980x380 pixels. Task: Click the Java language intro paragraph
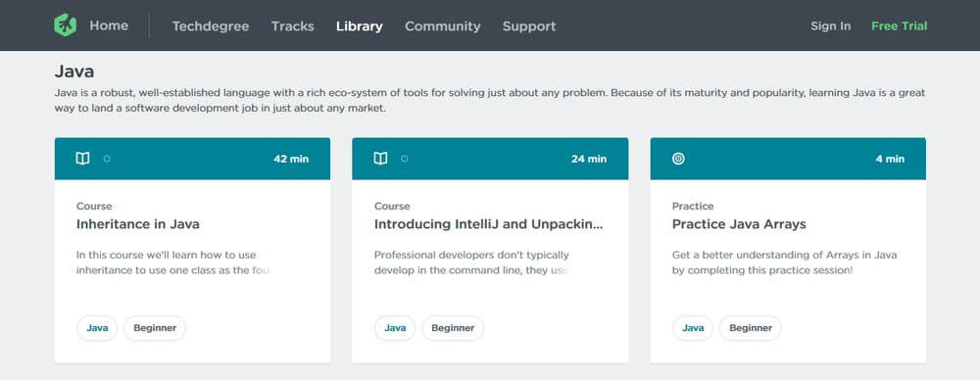(490, 101)
